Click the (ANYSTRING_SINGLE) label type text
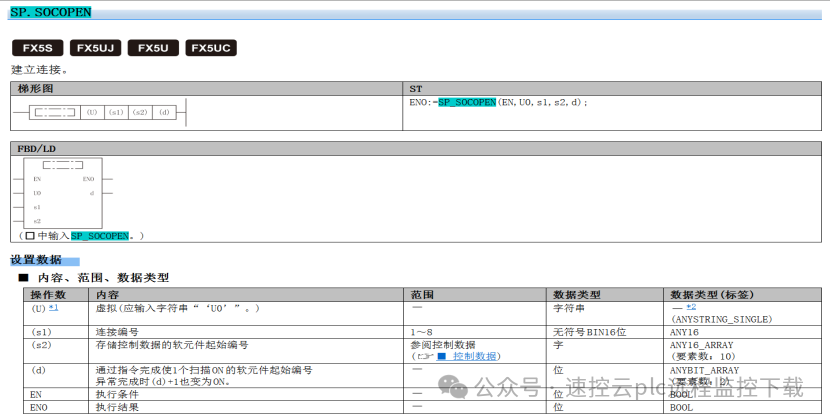830x420 pixels. click(x=721, y=319)
